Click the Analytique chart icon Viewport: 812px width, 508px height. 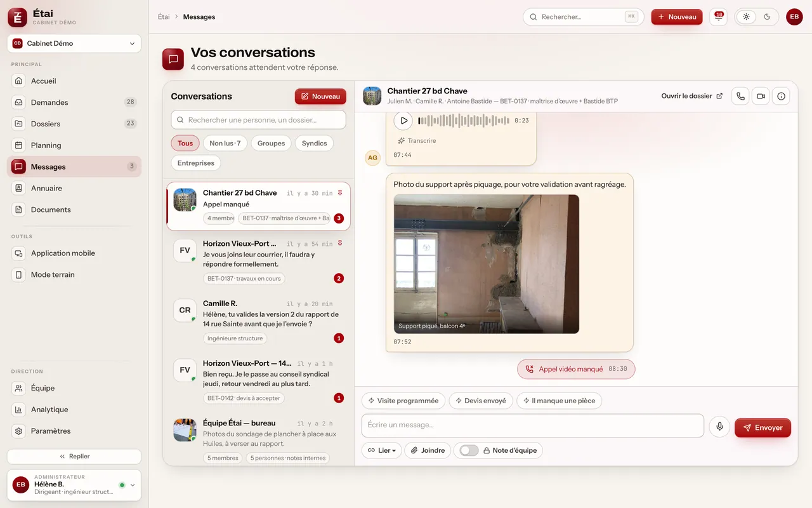(19, 410)
